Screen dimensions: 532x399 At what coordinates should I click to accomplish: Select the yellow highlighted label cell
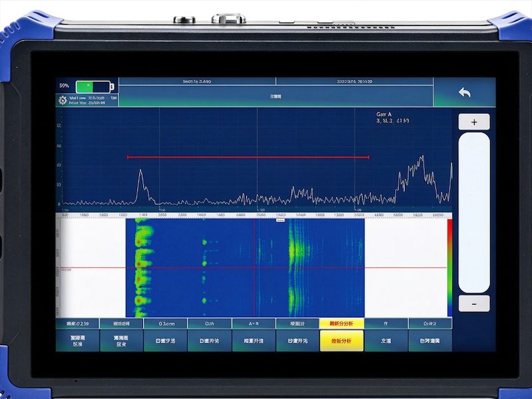(342, 324)
